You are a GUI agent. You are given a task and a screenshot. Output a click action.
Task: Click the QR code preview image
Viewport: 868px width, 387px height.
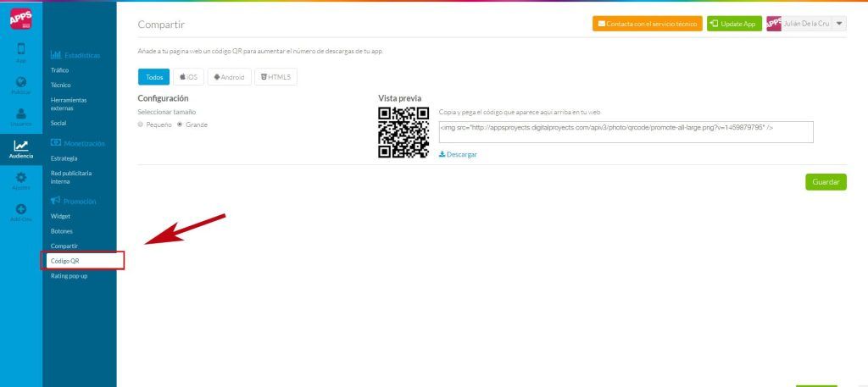point(403,133)
